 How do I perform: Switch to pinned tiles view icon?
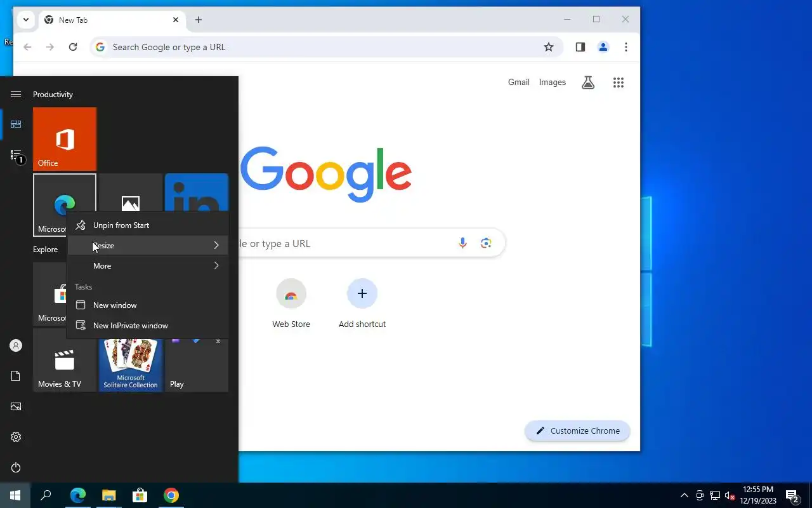tap(16, 124)
